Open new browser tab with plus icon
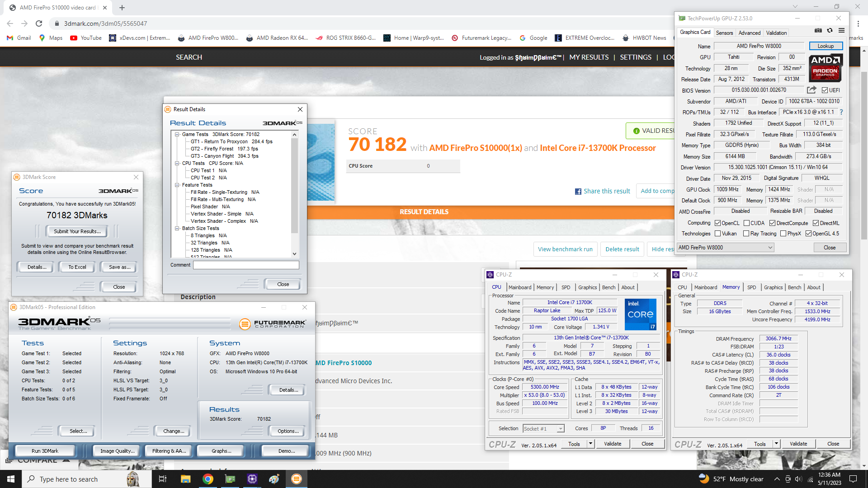Viewport: 868px width, 488px height. pos(122,8)
